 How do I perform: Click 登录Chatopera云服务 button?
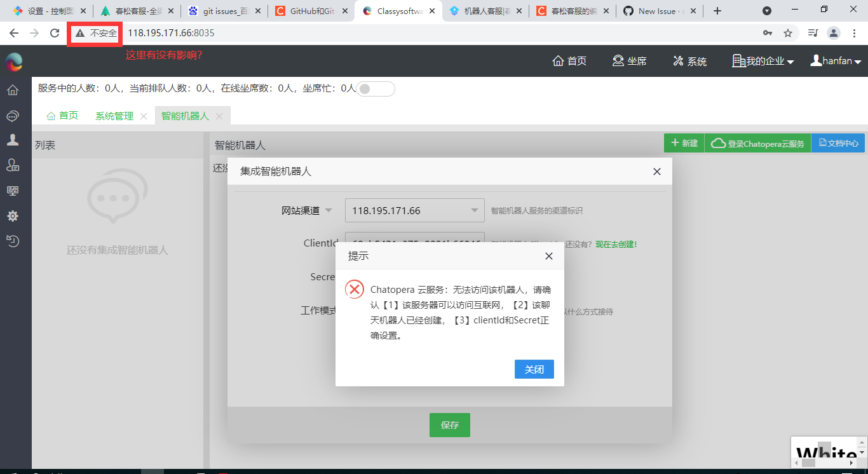[x=757, y=143]
